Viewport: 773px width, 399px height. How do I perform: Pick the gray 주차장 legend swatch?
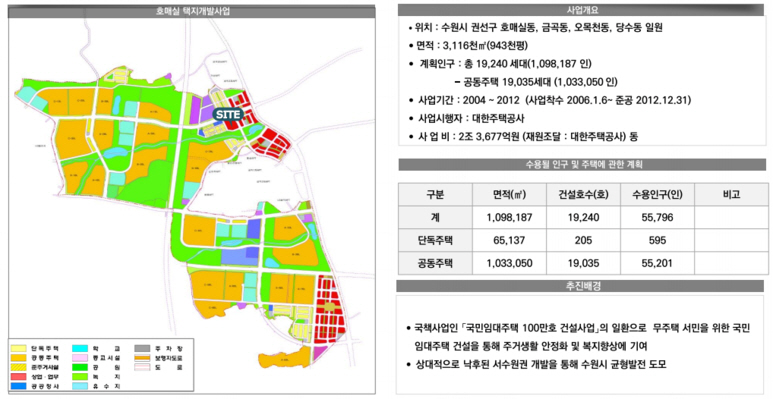click(142, 348)
